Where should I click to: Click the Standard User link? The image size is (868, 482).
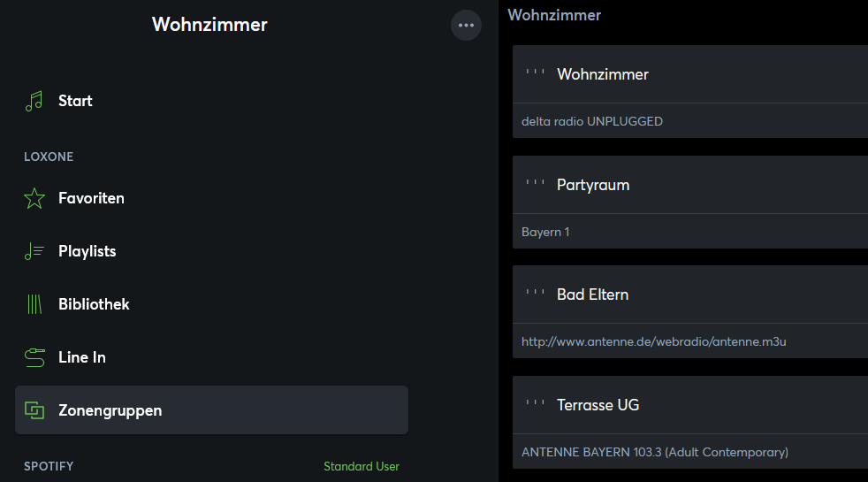click(361, 466)
